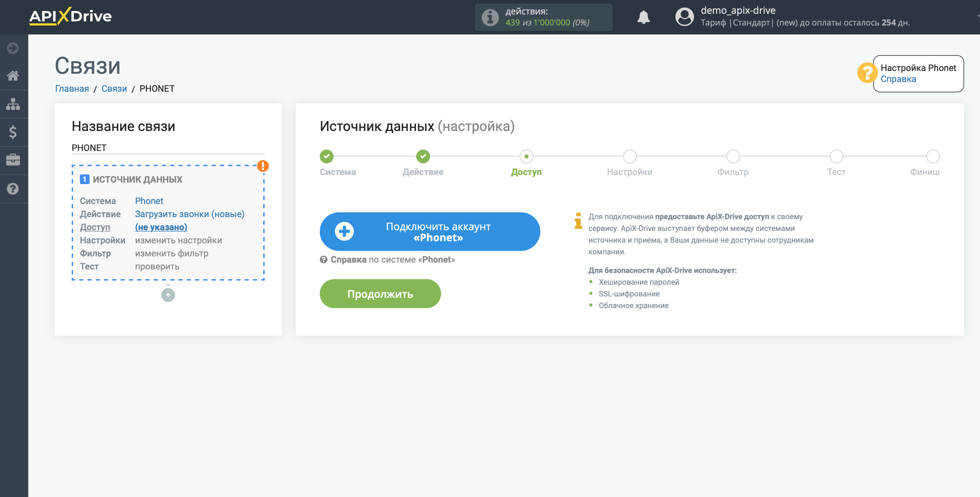Click Доступ label in source block
Screen dimensions: 980x497
(95, 227)
